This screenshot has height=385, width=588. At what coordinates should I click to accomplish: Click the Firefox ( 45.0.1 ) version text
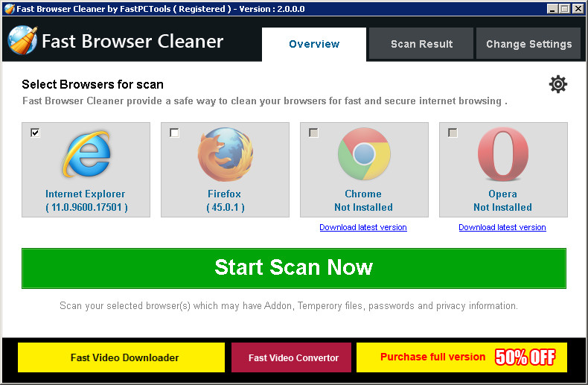point(226,207)
